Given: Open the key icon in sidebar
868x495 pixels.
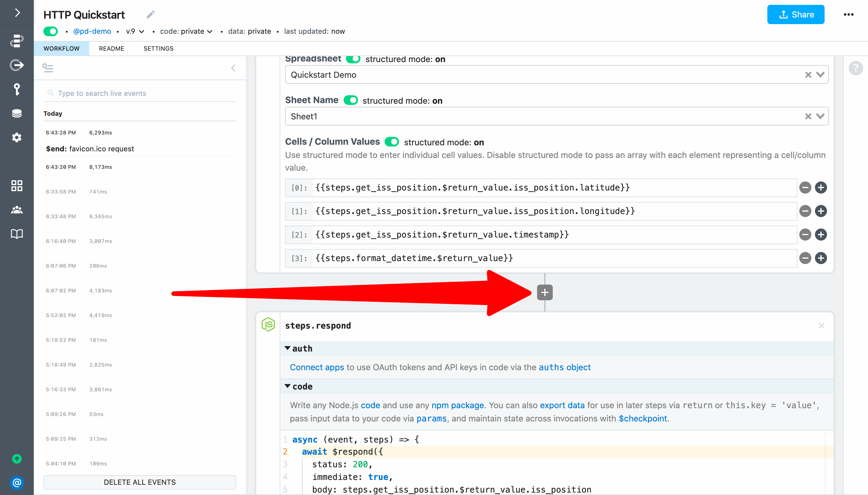Looking at the screenshot, I should 17,90.
